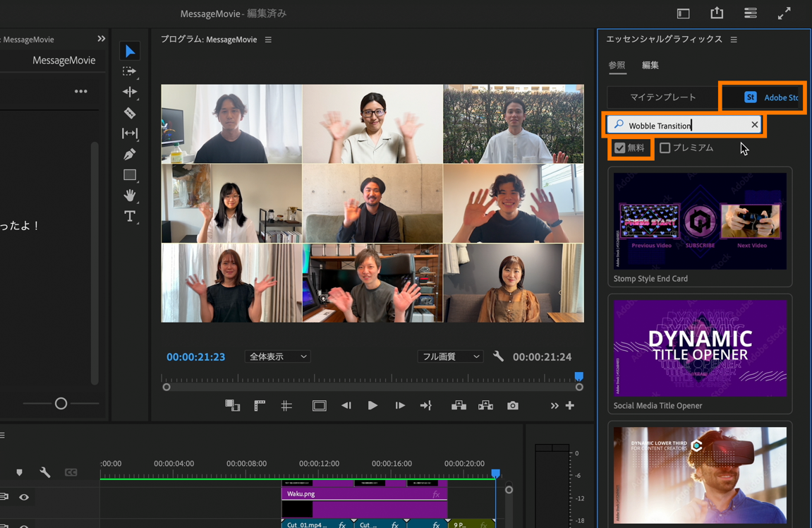
Task: Clear the Wobble Transition search field
Action: coord(755,125)
